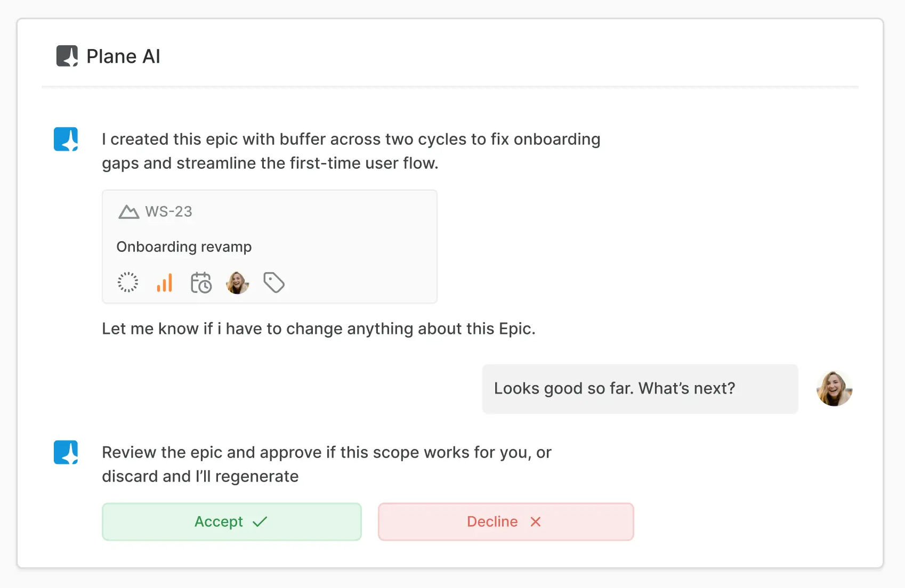Open the WS-23 epic identifier

[168, 212]
